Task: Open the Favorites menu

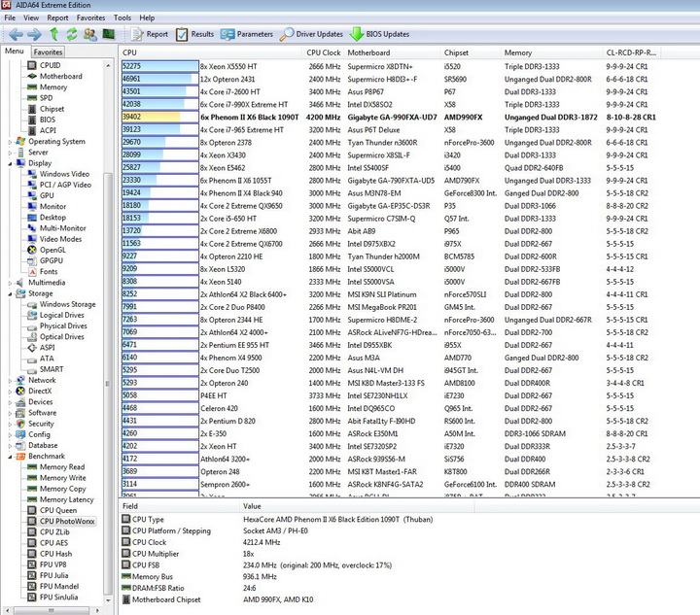Action: click(x=90, y=17)
